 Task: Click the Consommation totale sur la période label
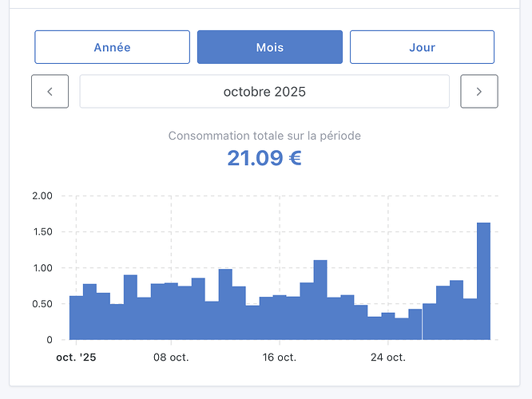(x=264, y=136)
